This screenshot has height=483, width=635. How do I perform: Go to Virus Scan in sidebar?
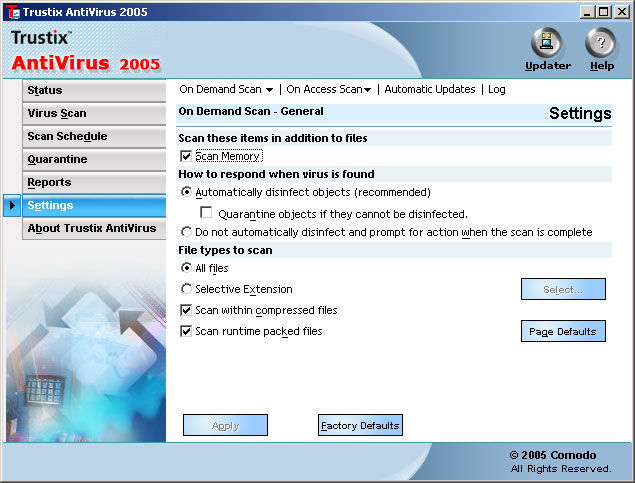[x=94, y=113]
